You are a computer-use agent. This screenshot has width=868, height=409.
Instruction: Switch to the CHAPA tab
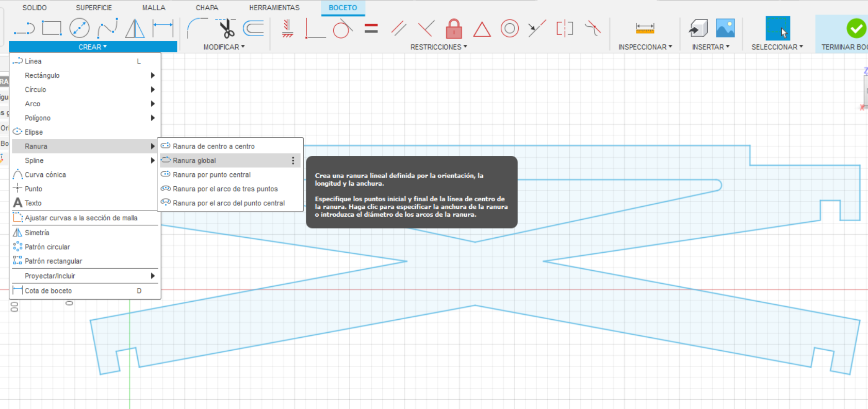207,8
